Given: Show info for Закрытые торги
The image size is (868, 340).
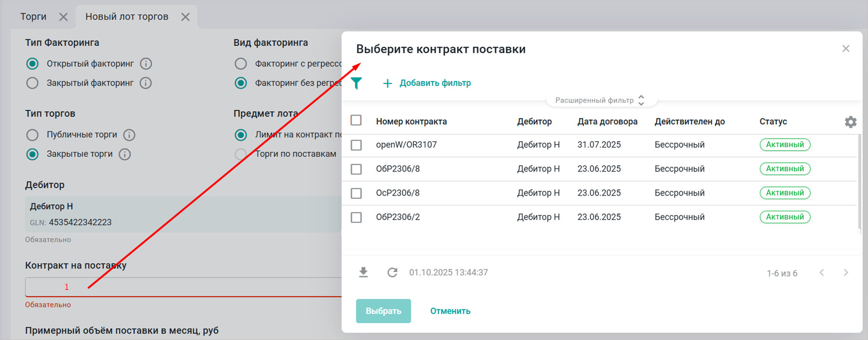Looking at the screenshot, I should point(125,154).
